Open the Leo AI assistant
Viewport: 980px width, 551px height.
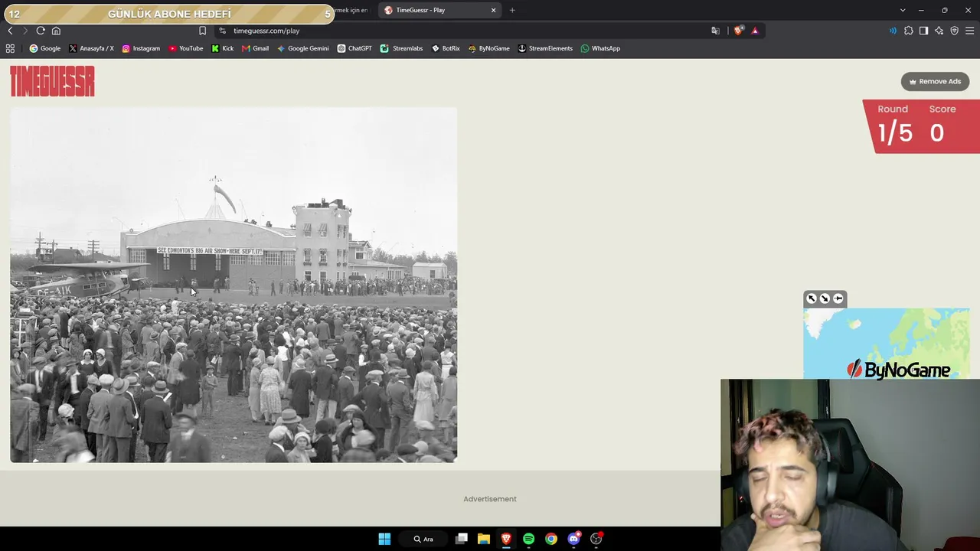pos(939,31)
